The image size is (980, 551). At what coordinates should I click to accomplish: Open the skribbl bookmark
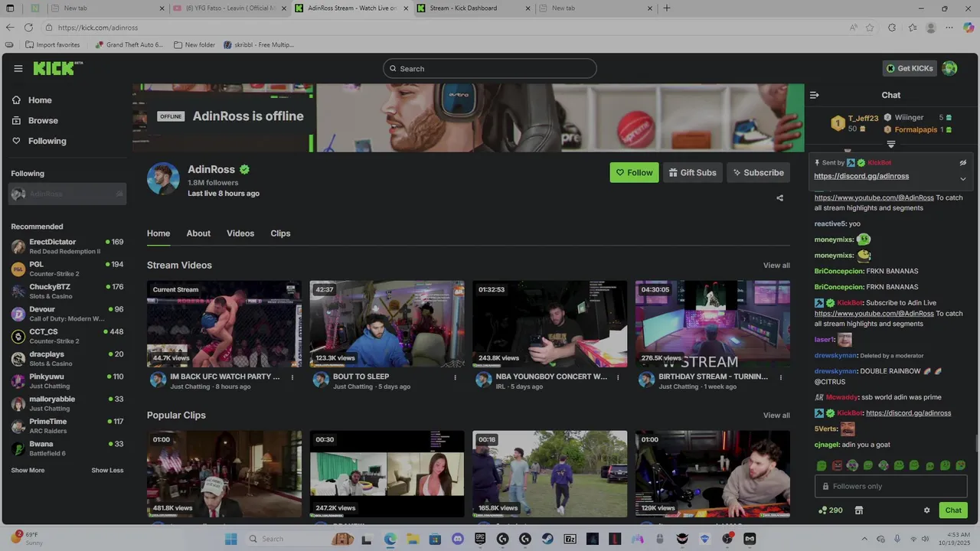[x=258, y=44]
